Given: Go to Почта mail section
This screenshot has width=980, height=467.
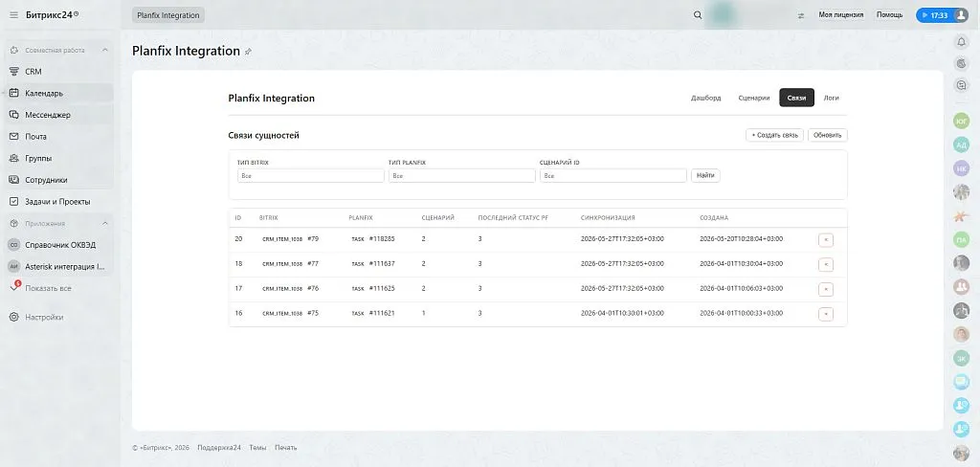Looking at the screenshot, I should (35, 136).
